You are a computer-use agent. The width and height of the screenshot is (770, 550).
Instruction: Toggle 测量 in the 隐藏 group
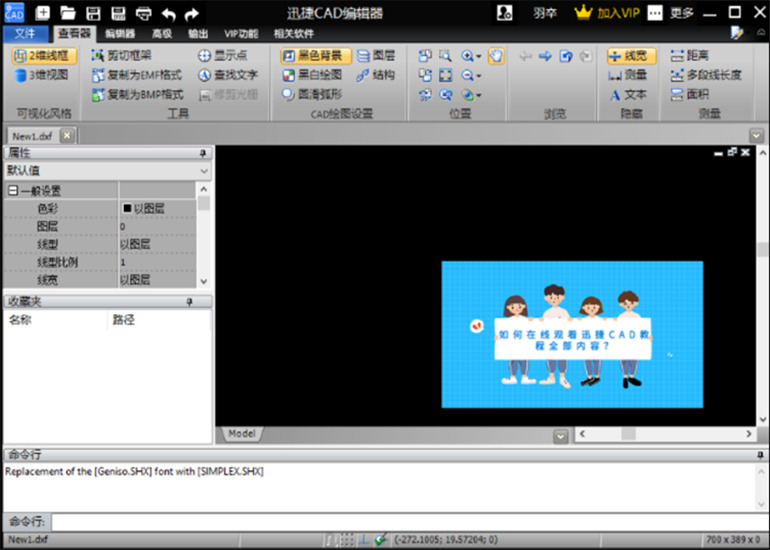[x=628, y=75]
